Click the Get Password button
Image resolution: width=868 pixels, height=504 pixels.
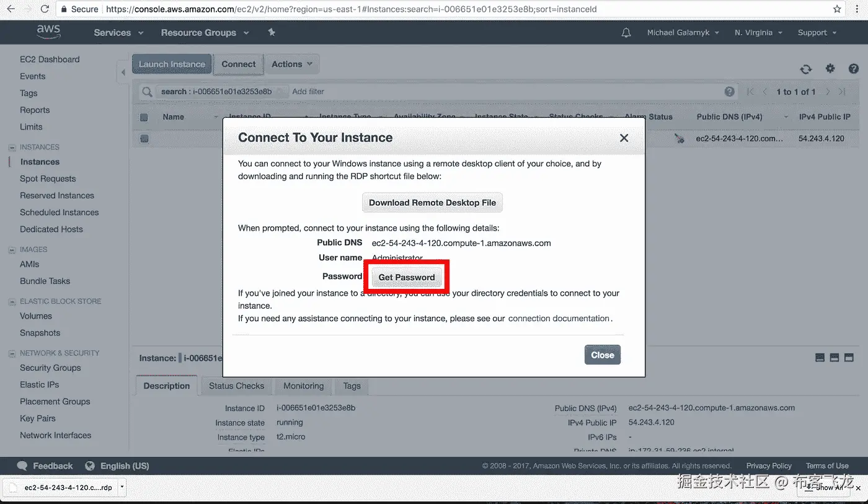click(x=407, y=277)
